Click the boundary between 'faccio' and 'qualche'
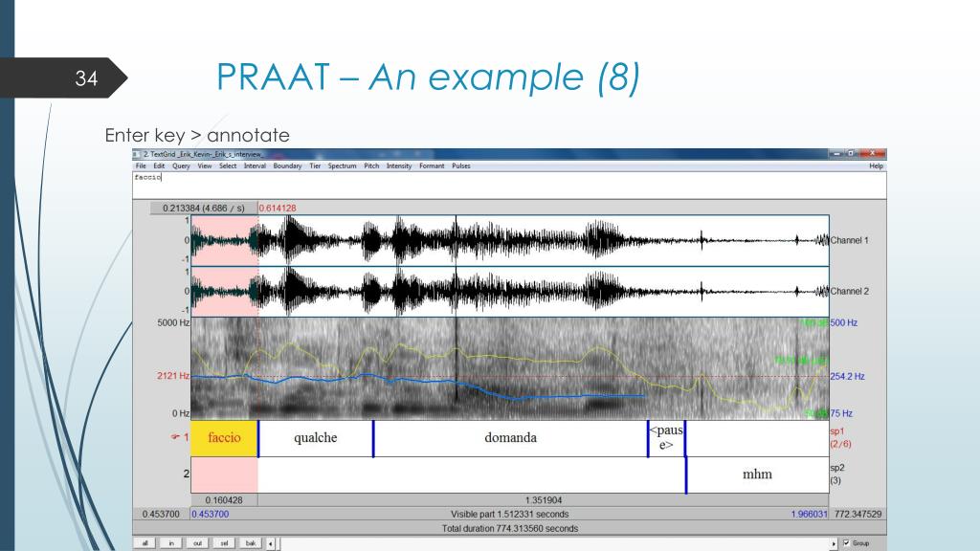This screenshot has height=551, width=980. (258, 438)
